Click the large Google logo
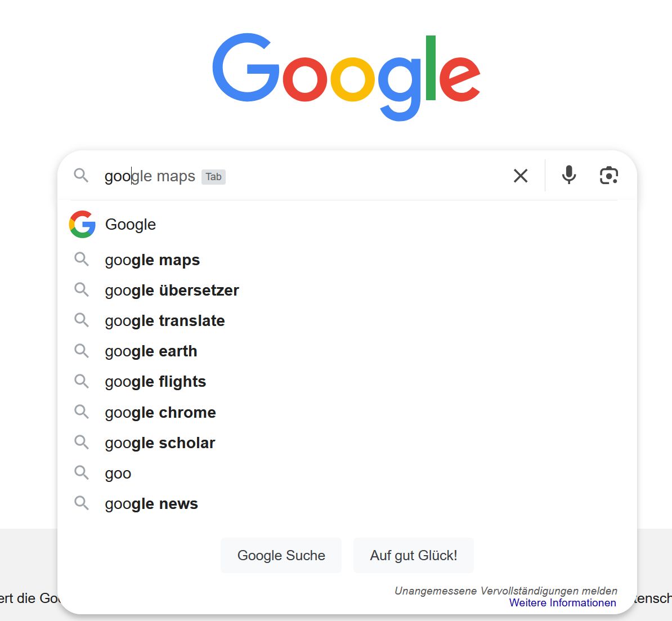This screenshot has height=621, width=672. tap(346, 76)
